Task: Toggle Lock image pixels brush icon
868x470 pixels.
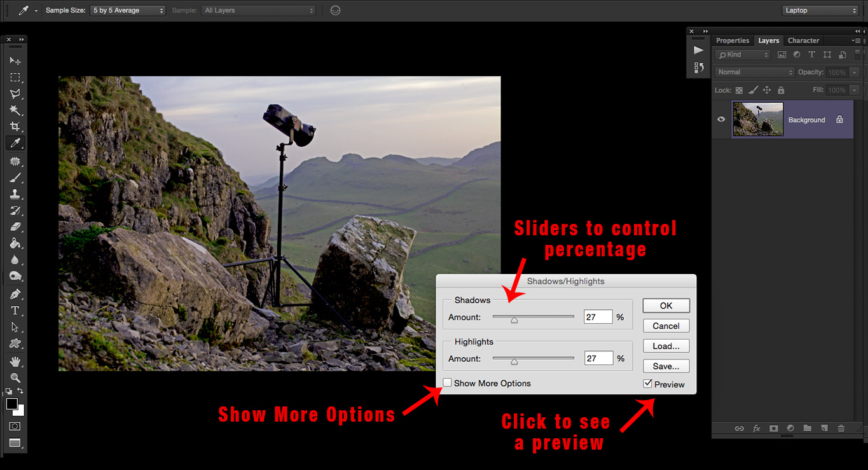Action: click(x=753, y=90)
